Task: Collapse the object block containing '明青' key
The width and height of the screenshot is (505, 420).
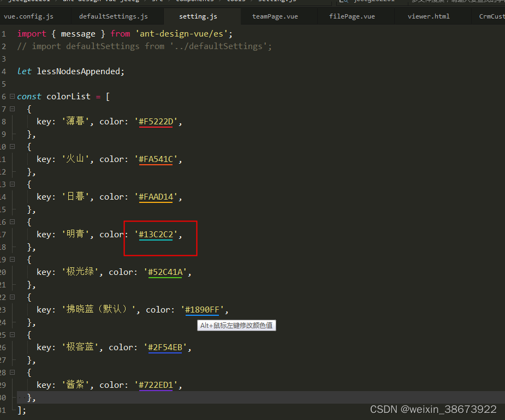Action: [x=12, y=222]
